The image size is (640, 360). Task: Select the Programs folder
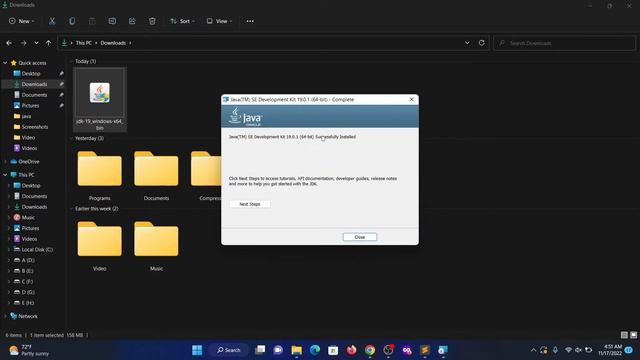[100, 175]
